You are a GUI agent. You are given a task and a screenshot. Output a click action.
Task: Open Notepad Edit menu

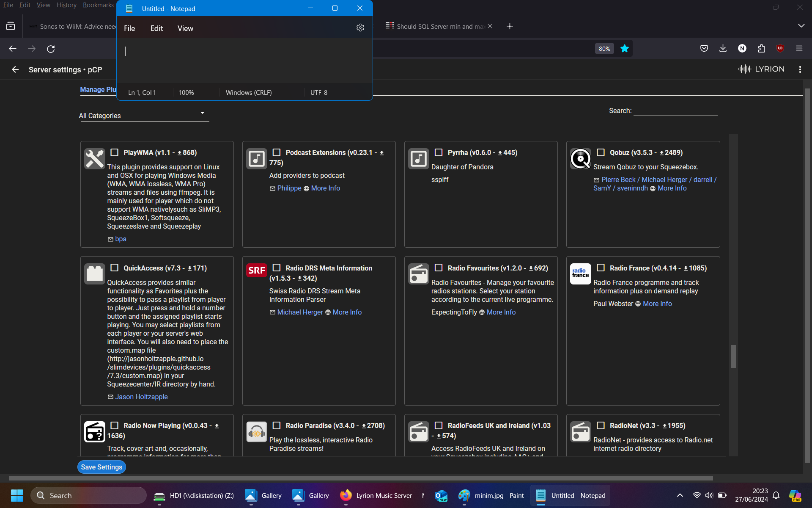[x=156, y=28]
